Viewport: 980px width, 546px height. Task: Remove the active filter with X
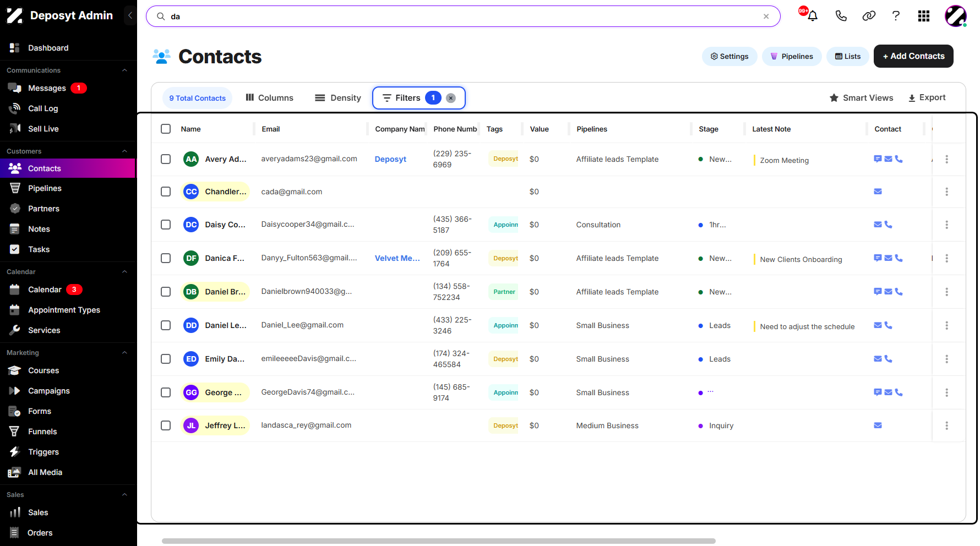[x=451, y=98]
